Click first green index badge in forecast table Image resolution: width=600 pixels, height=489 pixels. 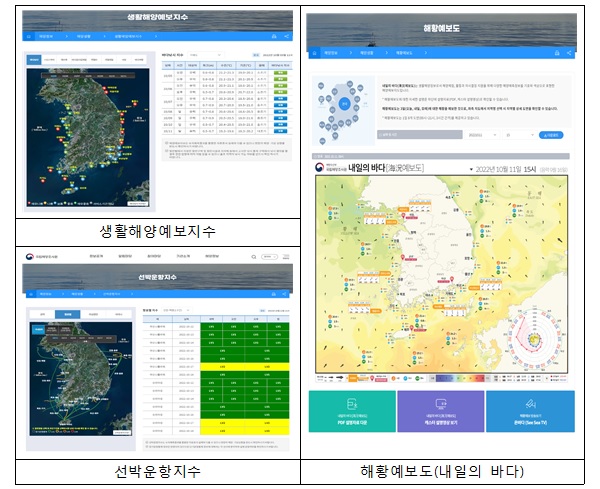pos(281,74)
